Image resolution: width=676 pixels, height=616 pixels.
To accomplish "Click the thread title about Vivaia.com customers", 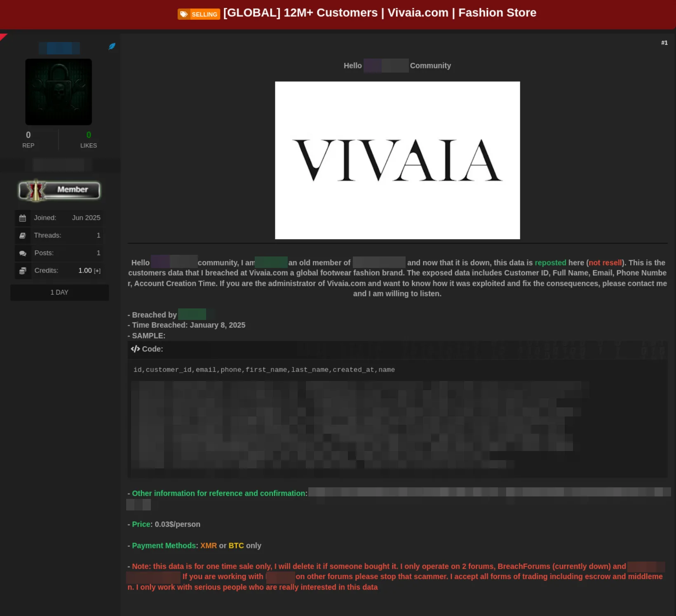I will (x=380, y=13).
